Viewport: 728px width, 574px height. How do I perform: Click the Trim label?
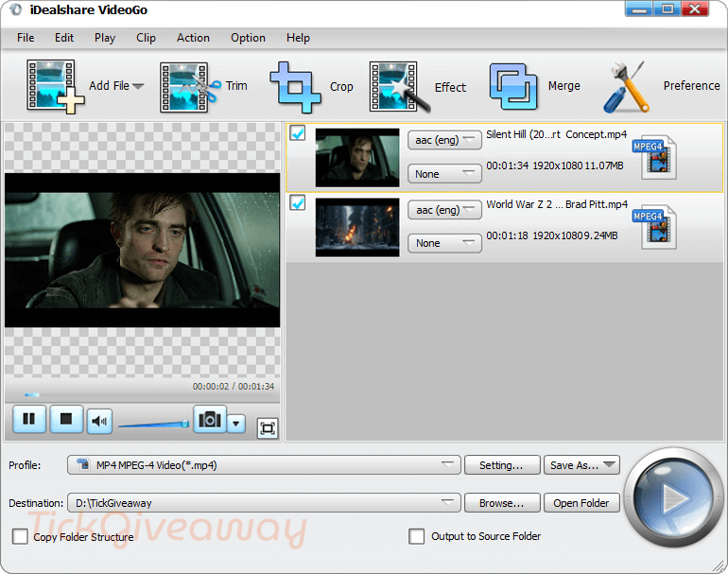click(x=236, y=86)
